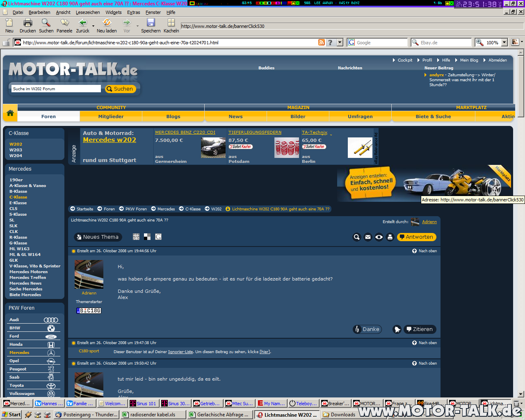Image resolution: width=525 pixels, height=420 pixels.
Task: Click the [hier] link to show ignored post
Action: point(265,352)
